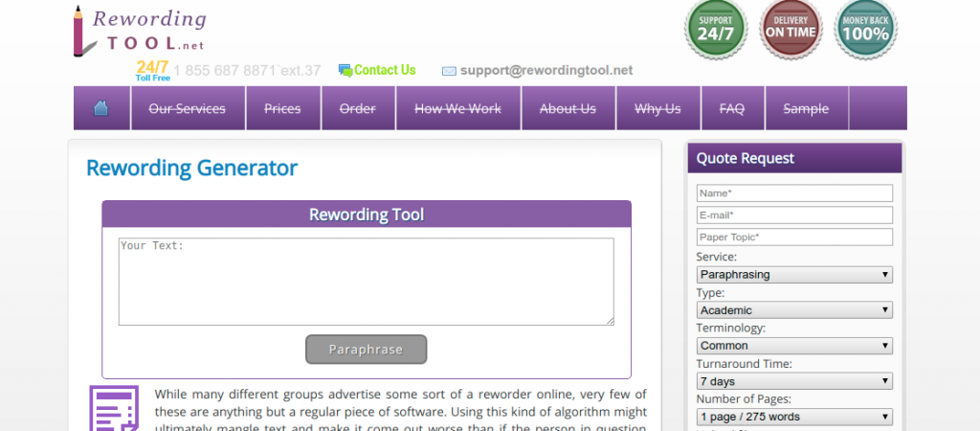Viewport: 980px width, 431px height.
Task: Click the Support 24/7 green badge
Action: coord(716,30)
